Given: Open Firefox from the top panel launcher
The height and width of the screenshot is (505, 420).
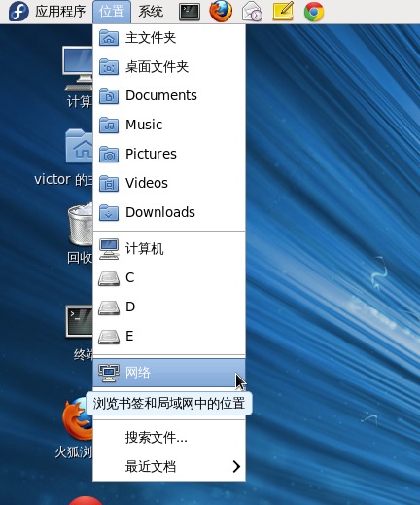Looking at the screenshot, I should click(x=221, y=11).
